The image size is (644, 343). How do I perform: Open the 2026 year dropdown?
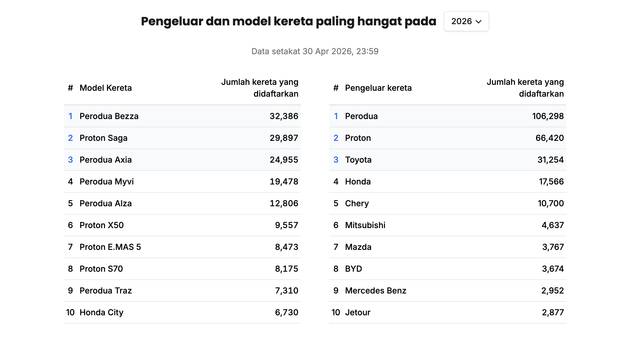tap(466, 21)
